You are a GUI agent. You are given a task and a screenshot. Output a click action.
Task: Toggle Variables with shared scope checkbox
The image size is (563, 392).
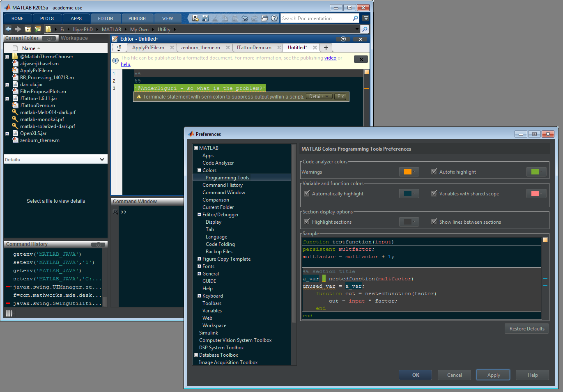tap(434, 193)
